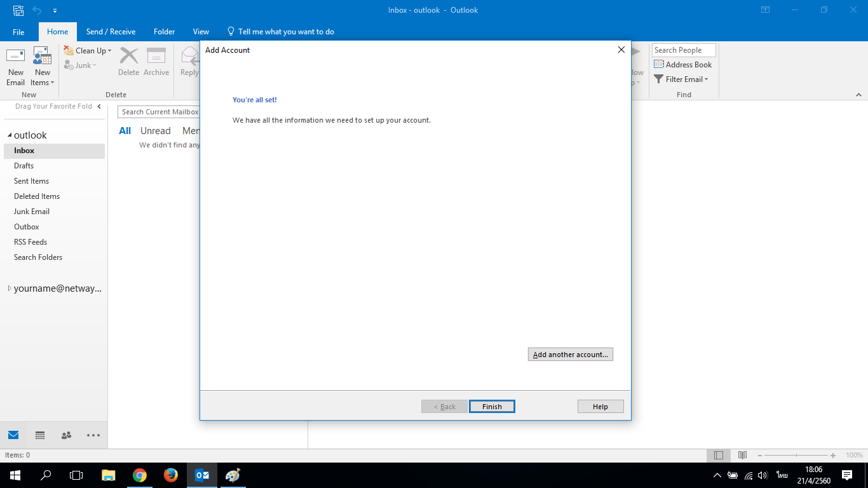Click the Add another account button

[570, 355]
